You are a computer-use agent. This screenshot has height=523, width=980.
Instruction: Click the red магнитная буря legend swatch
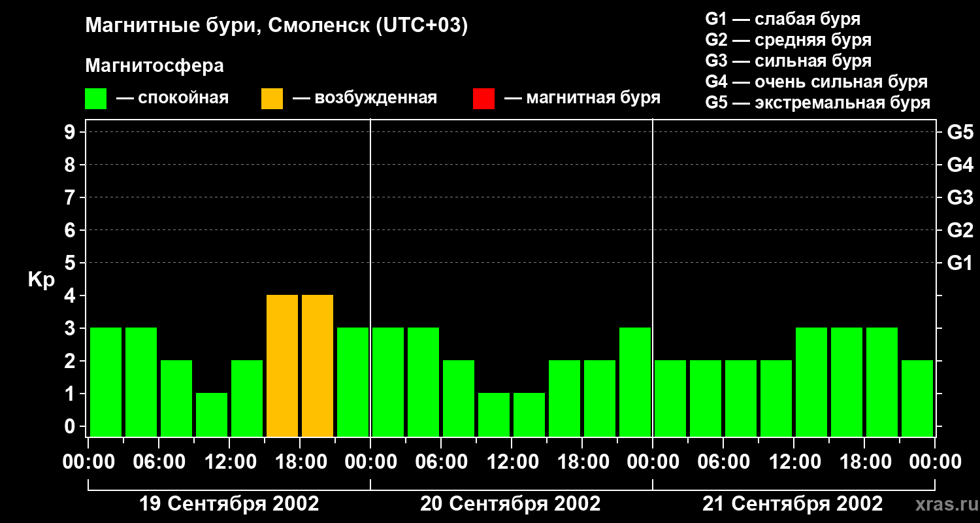click(x=483, y=99)
